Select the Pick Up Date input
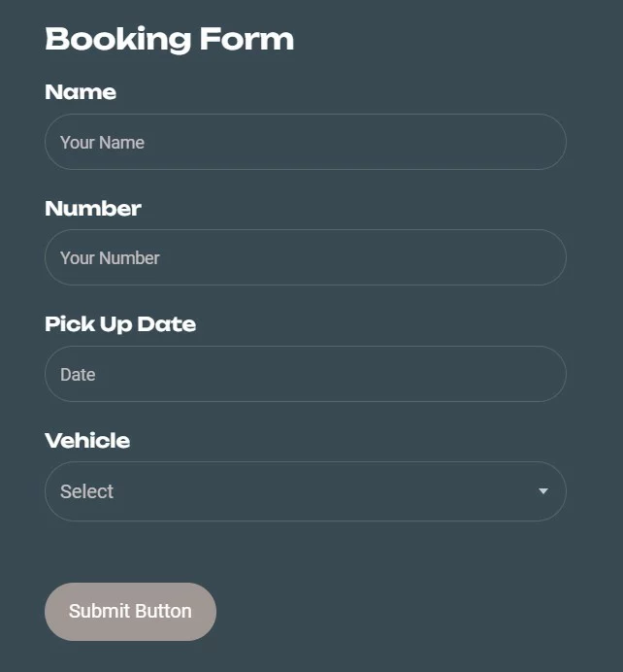The height and width of the screenshot is (672, 623). [x=305, y=374]
